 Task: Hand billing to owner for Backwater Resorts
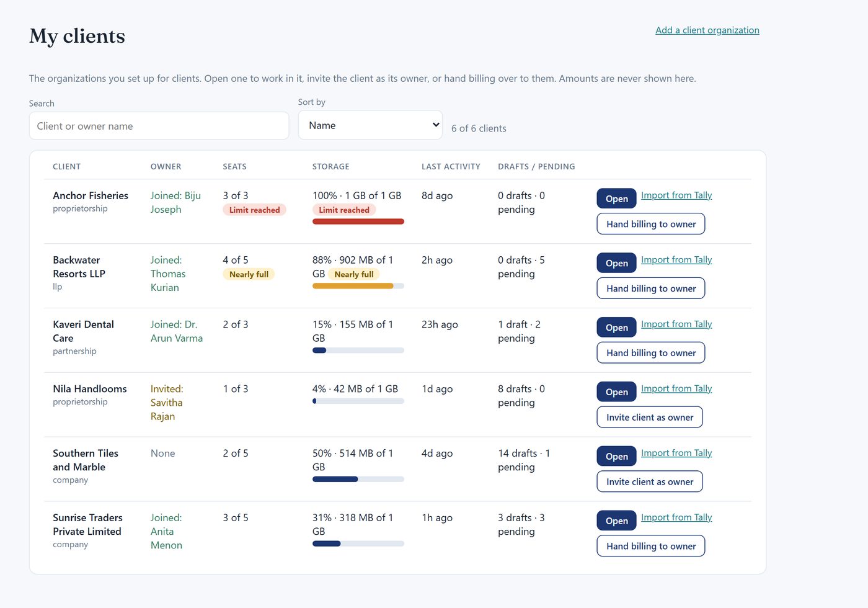pos(651,288)
